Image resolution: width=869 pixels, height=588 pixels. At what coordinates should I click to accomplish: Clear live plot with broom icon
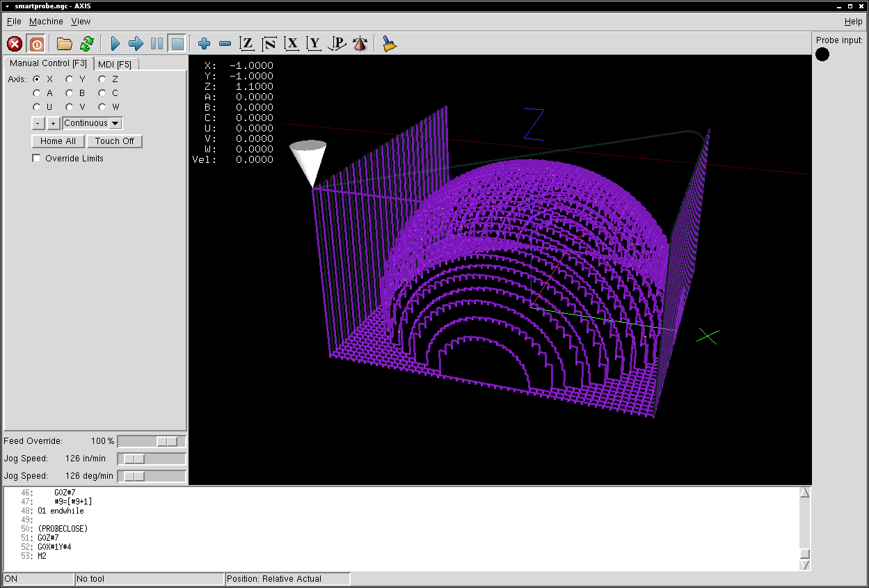pyautogui.click(x=389, y=44)
